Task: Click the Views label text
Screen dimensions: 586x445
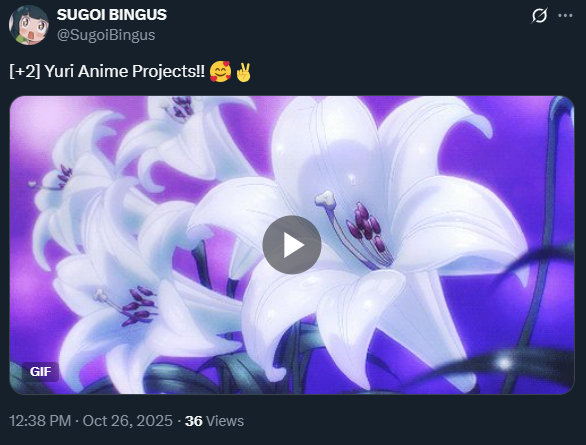Action: pos(225,421)
